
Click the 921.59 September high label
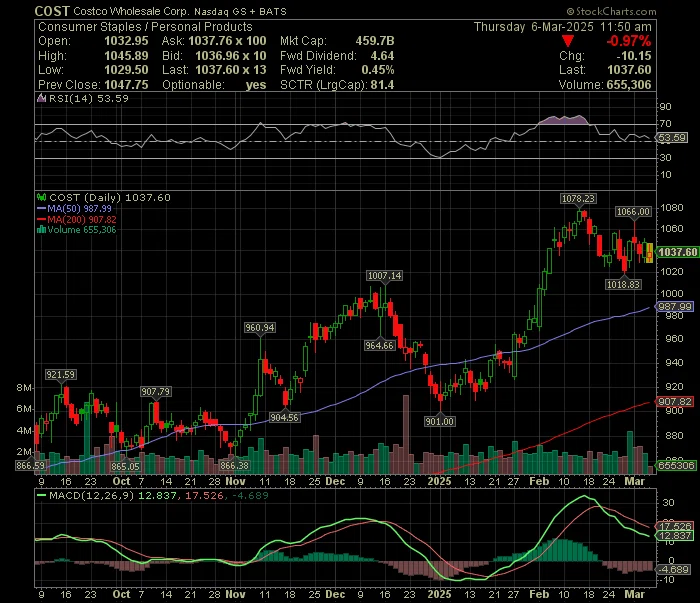click(60, 375)
